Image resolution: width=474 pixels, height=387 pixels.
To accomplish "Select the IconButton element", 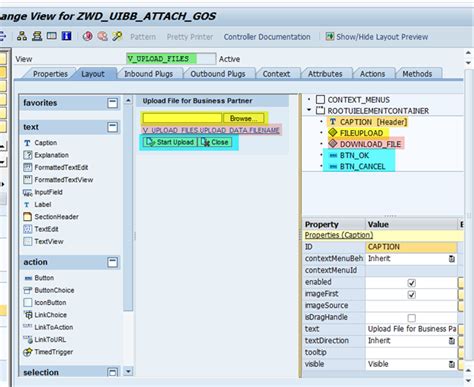I will (45, 302).
